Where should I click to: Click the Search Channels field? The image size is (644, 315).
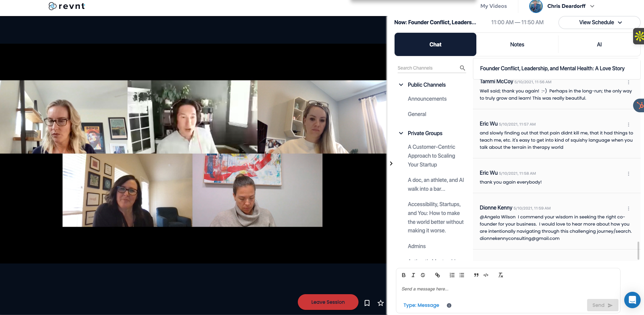[428, 68]
